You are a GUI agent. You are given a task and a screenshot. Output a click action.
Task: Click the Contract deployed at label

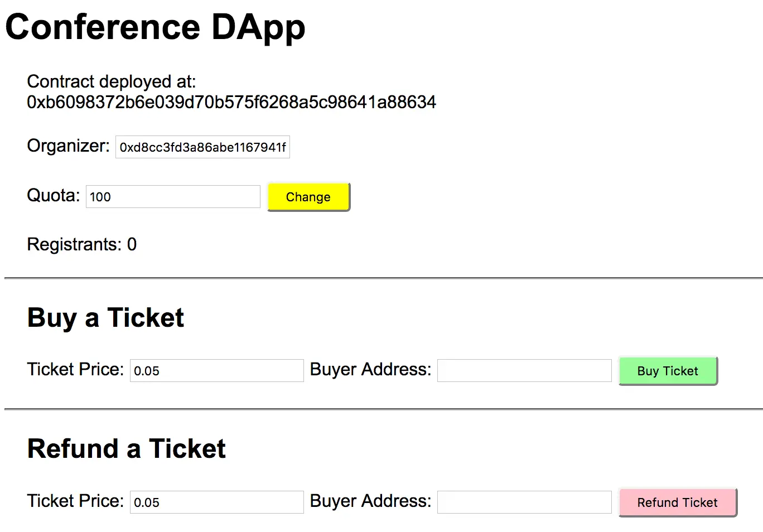112,81
